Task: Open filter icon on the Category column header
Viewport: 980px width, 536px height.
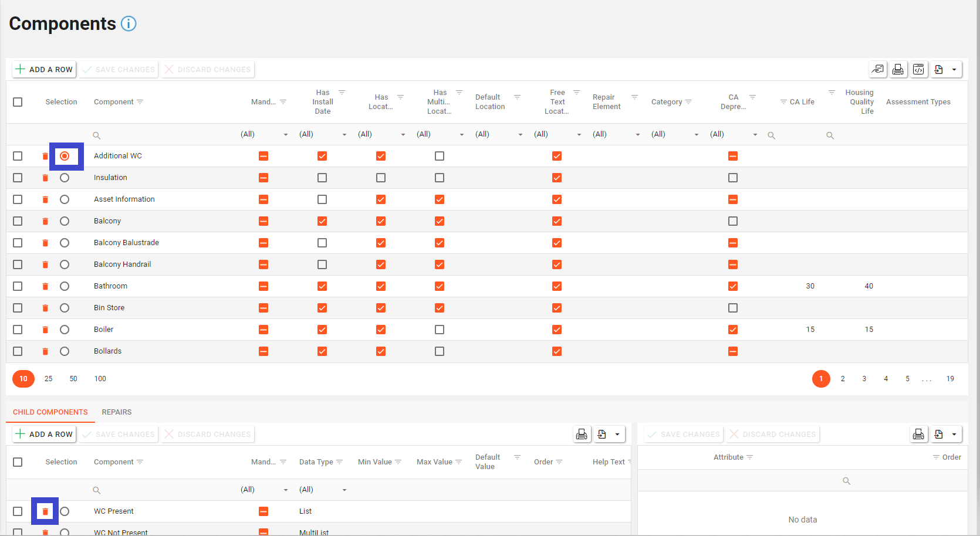Action: pos(688,102)
